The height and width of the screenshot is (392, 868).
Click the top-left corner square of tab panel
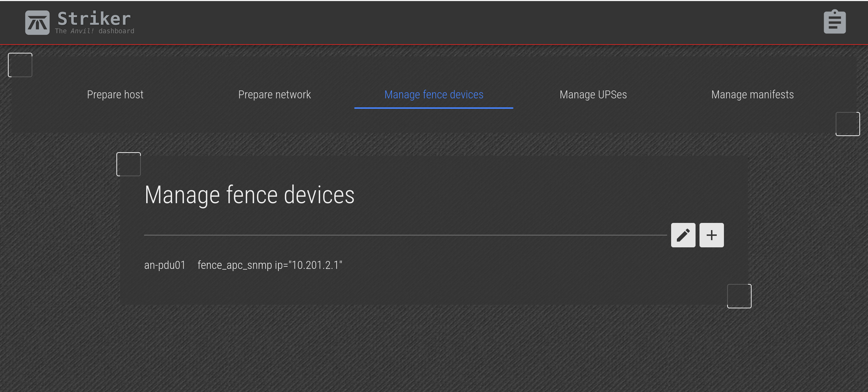click(20, 65)
